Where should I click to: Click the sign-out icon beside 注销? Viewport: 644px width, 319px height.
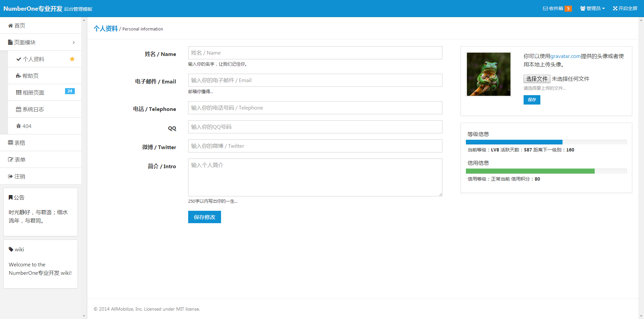coord(10,177)
